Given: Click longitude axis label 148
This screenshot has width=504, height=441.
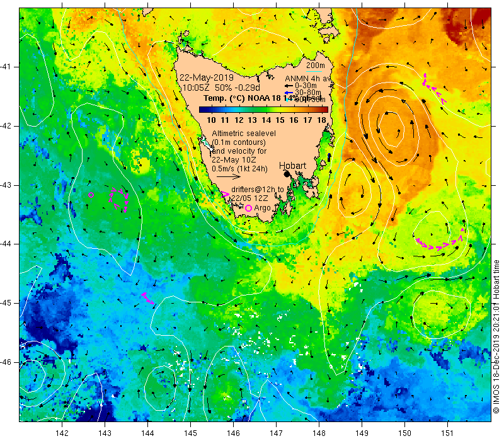Looking at the screenshot, I should point(319,433).
